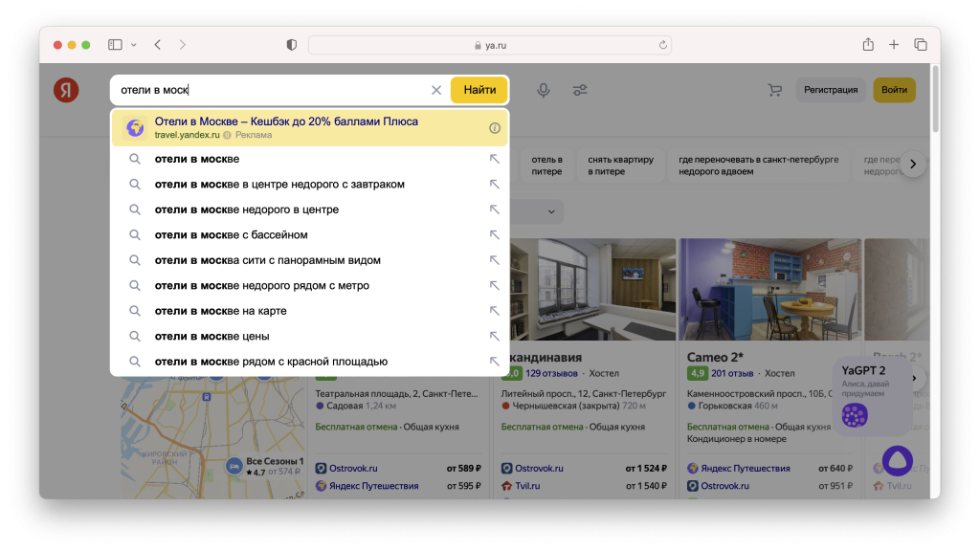This screenshot has width=980, height=551.
Task: Choose suggestion 'отели в москве цены'
Action: 310,336
